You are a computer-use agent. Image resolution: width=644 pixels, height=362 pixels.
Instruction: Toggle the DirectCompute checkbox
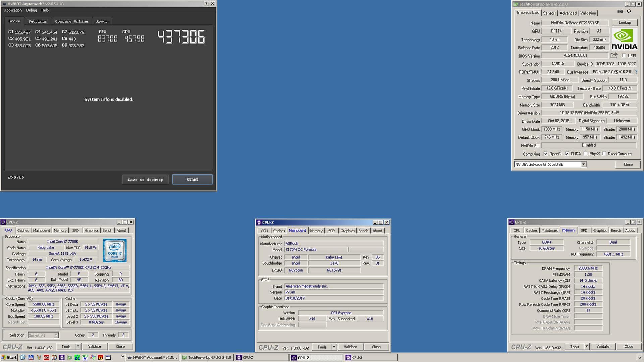[x=604, y=154]
